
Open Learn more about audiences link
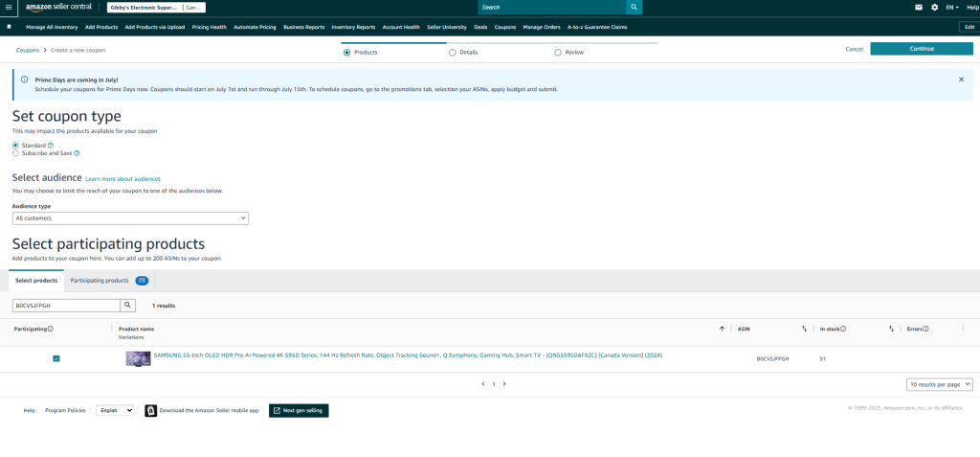122,179
